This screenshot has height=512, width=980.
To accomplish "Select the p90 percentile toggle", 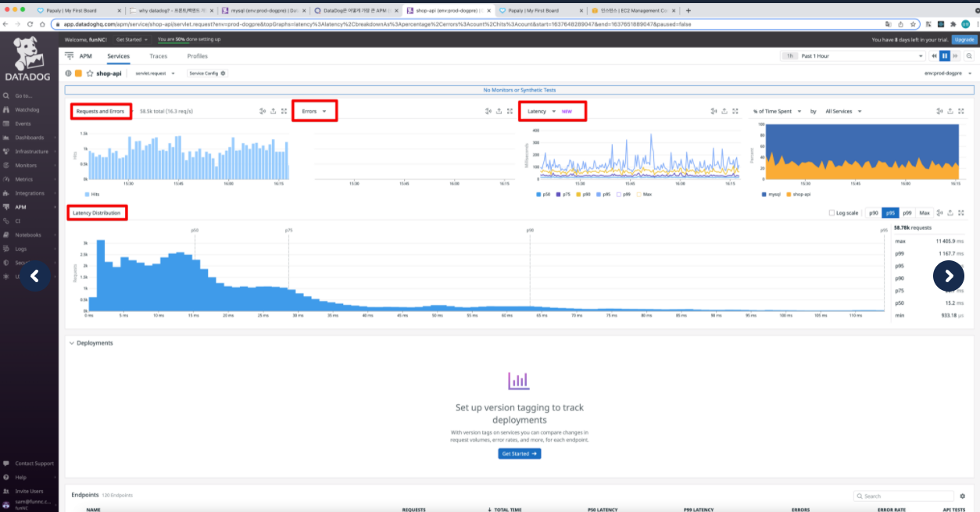I will 874,213.
